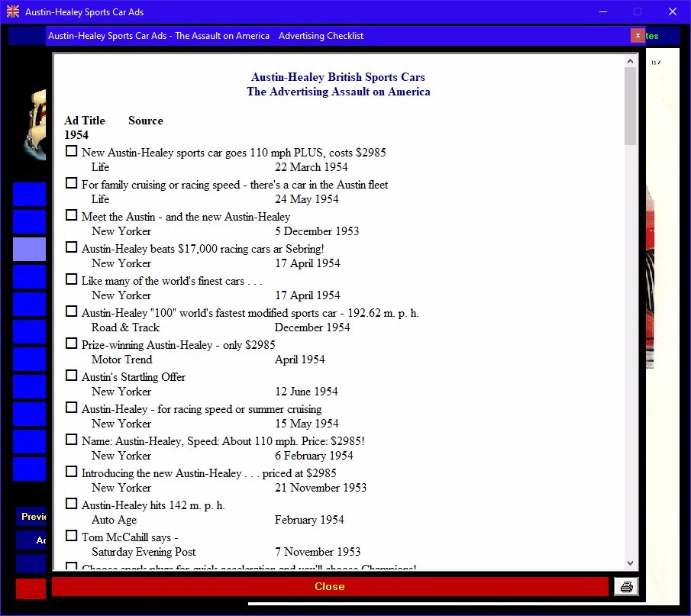Image resolution: width=691 pixels, height=616 pixels.
Task: Click the car thumbnail in background window
Action: click(x=35, y=124)
